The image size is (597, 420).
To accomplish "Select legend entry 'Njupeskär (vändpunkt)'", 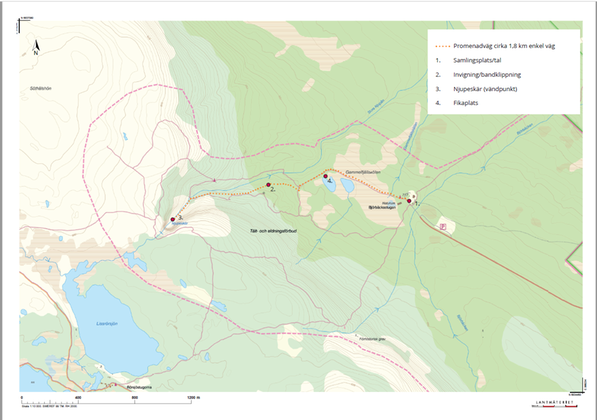I will pos(485,89).
